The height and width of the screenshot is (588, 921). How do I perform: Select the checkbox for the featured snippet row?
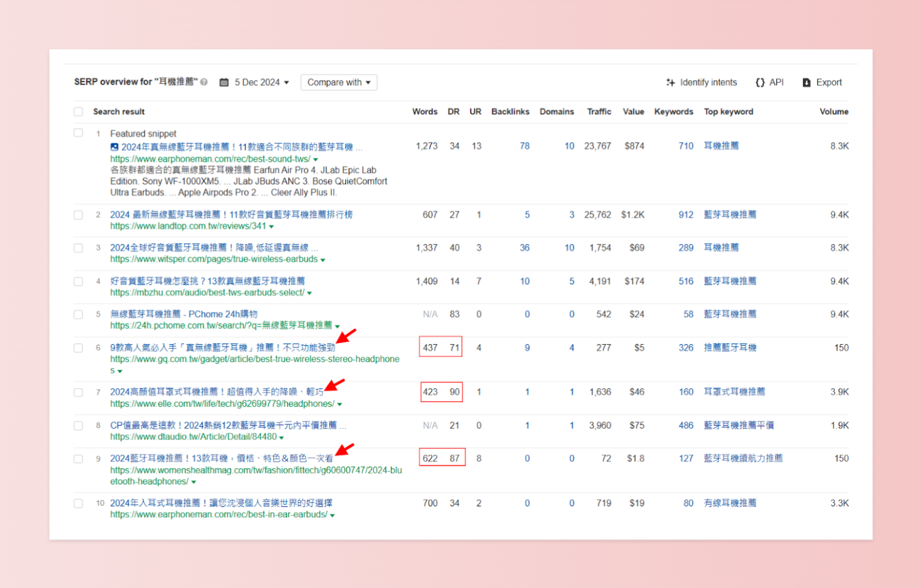point(78,132)
